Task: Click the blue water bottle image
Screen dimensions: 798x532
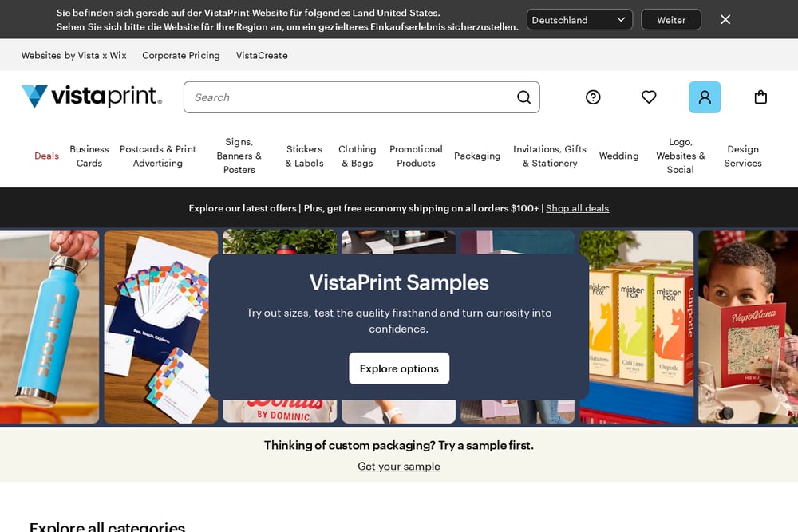Action: tap(49, 326)
